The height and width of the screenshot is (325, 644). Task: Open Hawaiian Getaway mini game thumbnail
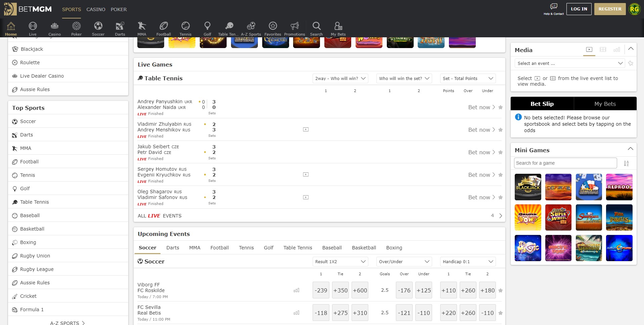tap(589, 248)
